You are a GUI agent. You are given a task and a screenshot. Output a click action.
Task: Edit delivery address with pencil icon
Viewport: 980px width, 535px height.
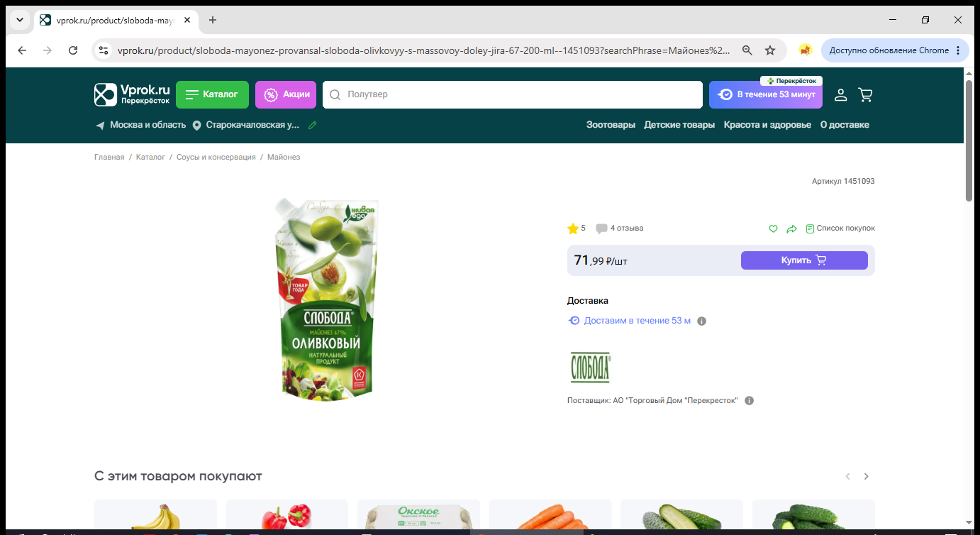click(x=313, y=125)
